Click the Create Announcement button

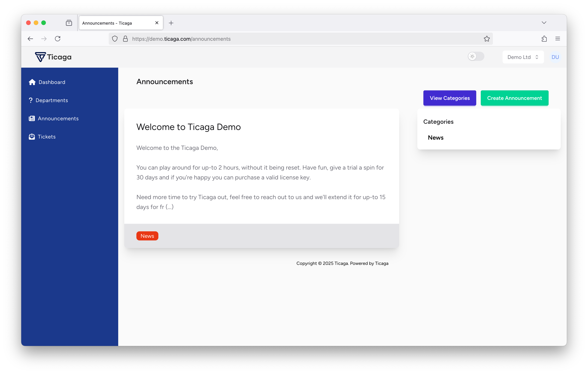(x=514, y=98)
